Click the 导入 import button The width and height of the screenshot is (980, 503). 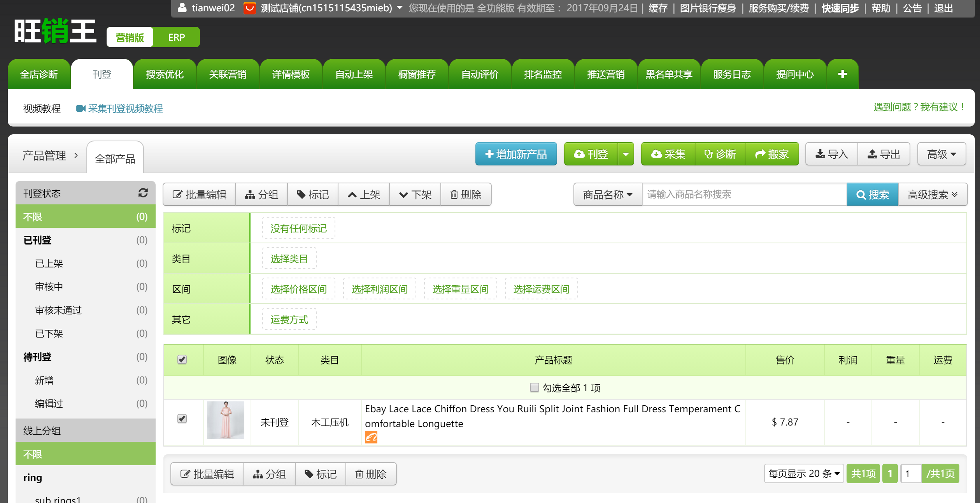click(831, 154)
